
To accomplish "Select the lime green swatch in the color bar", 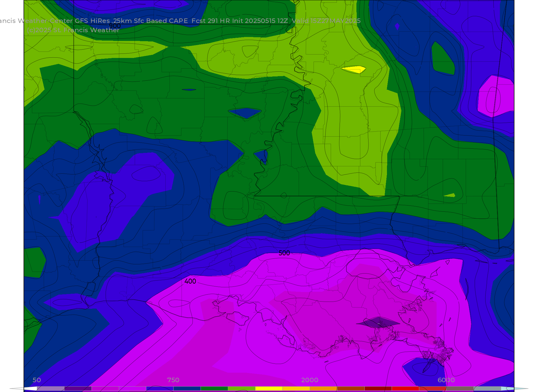I will (242, 389).
